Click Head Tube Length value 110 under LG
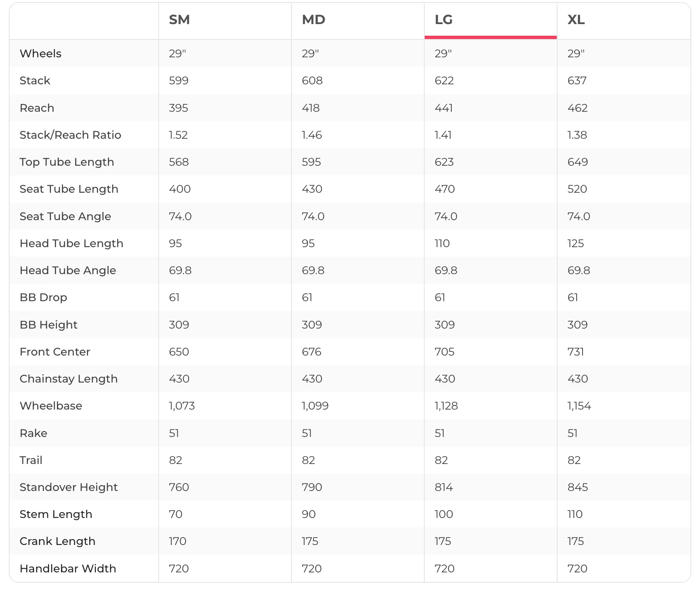This screenshot has height=589, width=700. (x=442, y=243)
